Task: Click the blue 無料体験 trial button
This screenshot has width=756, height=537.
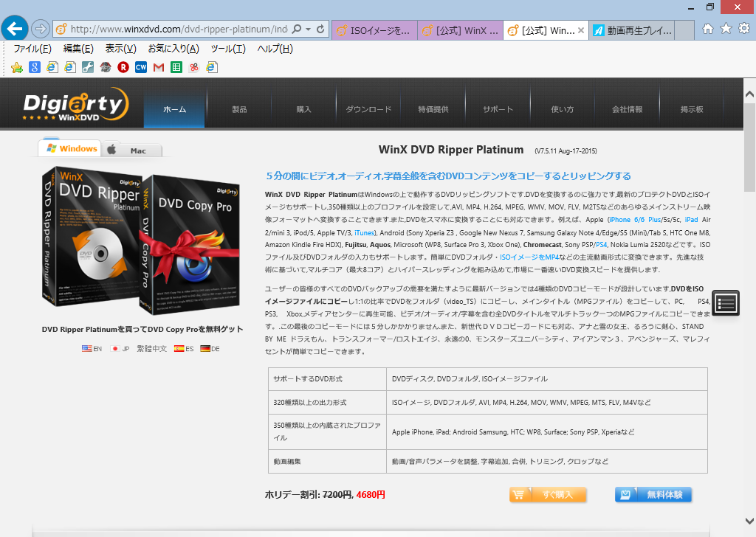Action: pos(653,495)
